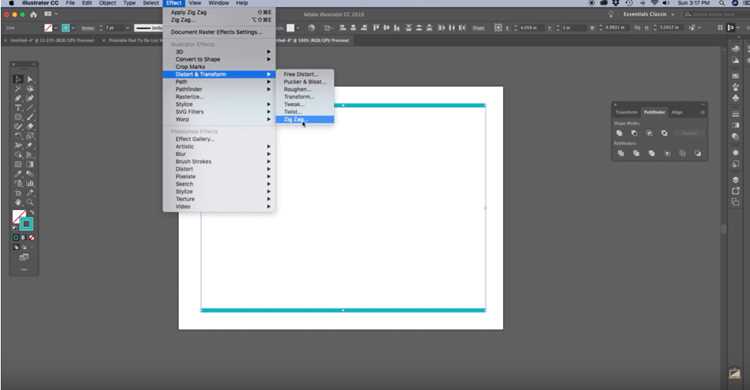Expand the Pixelate submenu
This screenshot has width=750, height=390.
pyautogui.click(x=219, y=177)
